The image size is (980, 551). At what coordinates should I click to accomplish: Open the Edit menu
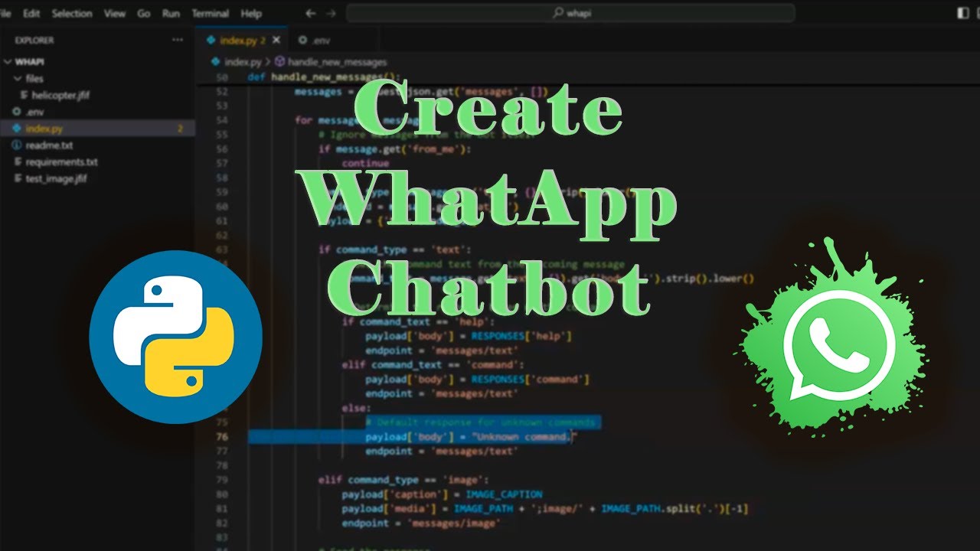tap(31, 14)
